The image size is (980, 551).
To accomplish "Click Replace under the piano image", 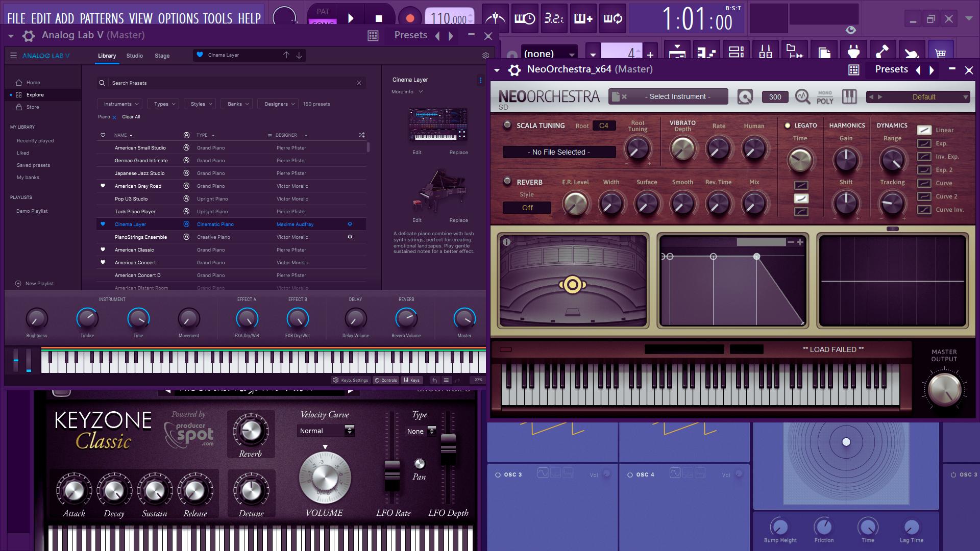I will coord(458,220).
